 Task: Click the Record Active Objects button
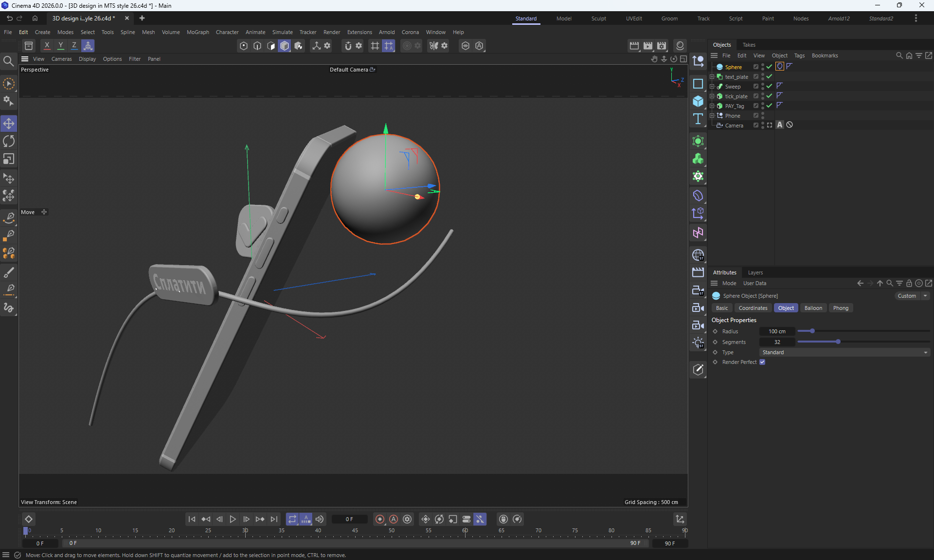coord(380,519)
